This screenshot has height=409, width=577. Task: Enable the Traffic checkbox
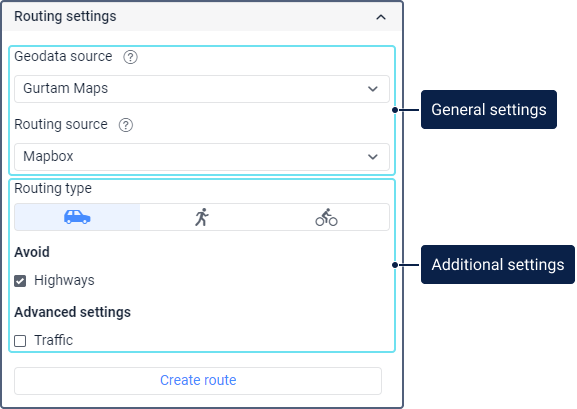click(20, 341)
